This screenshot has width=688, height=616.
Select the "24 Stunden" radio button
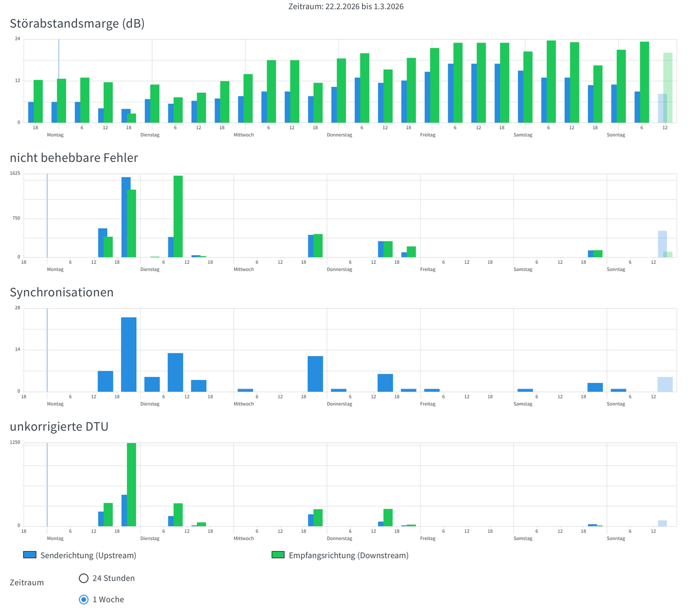tap(84, 579)
